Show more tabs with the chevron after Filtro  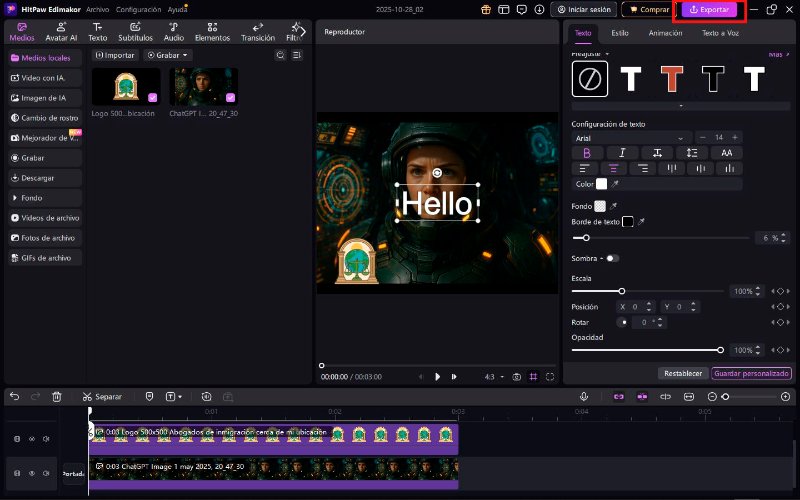(303, 32)
